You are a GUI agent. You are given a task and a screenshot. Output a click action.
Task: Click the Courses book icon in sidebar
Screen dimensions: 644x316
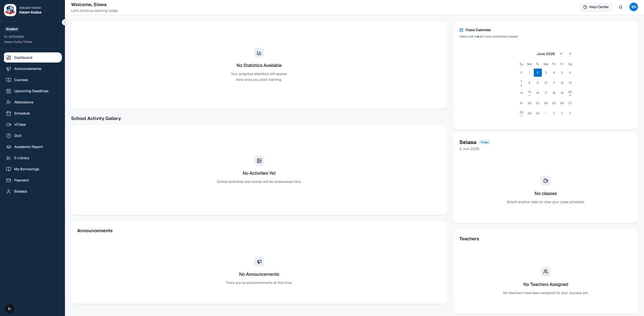9,80
